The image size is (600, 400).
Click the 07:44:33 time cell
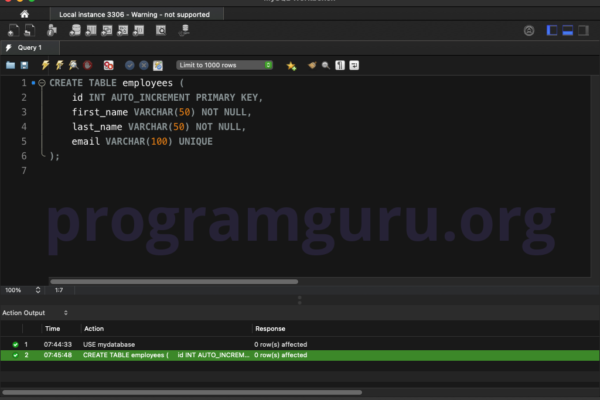57,344
